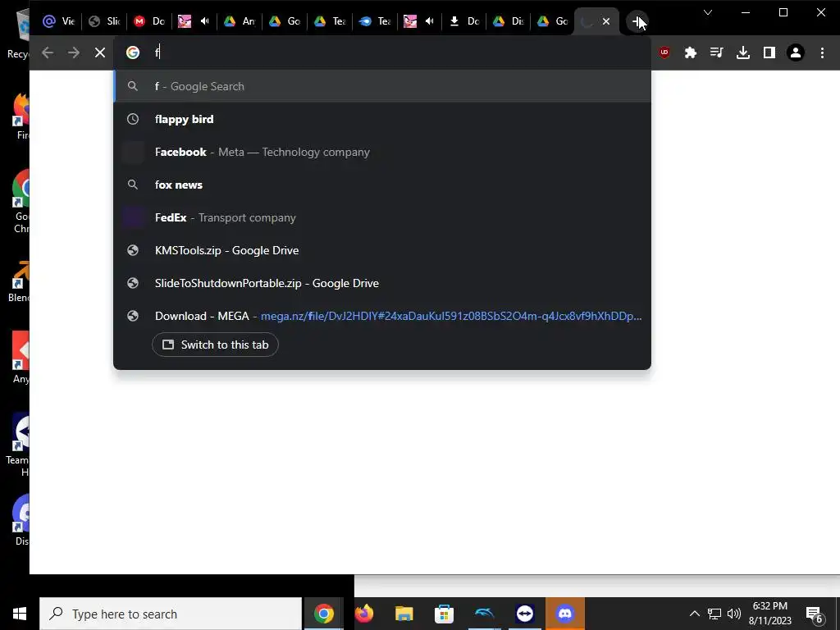The image size is (840, 630).
Task: Open the Dolphin emulator taskbar icon
Action: [484, 614]
